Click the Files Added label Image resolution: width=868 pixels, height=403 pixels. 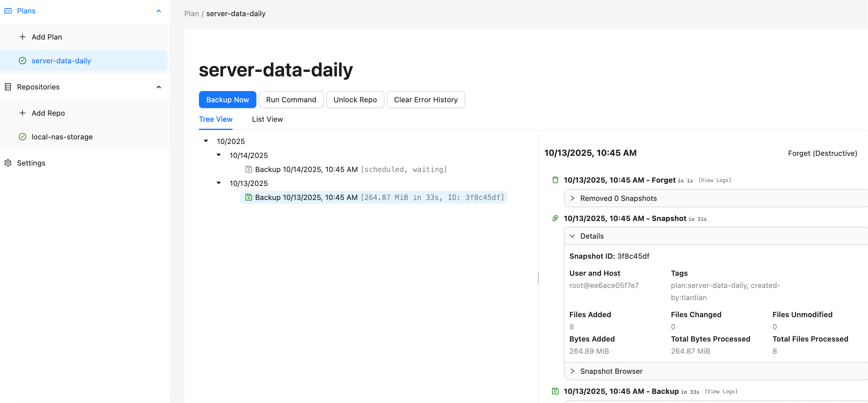point(590,314)
